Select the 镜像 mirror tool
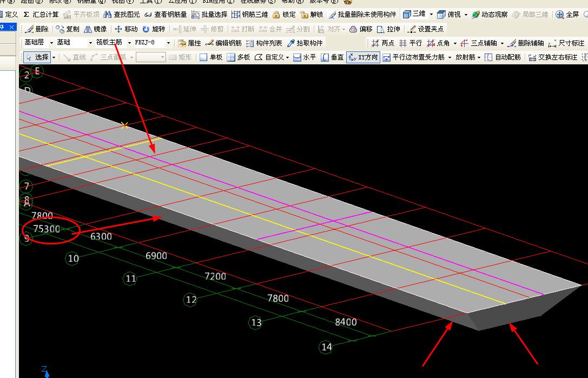The width and height of the screenshot is (588, 378). [95, 29]
